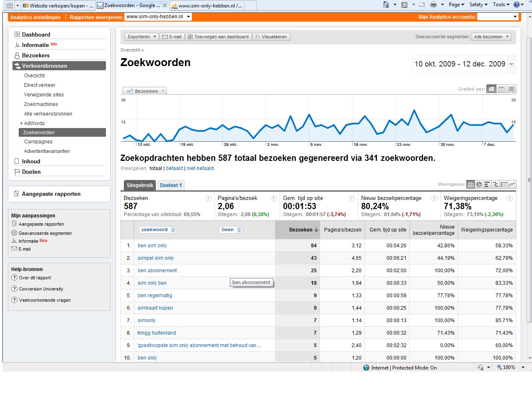Open the website profile selector dropdown
532x409 pixels.
pyautogui.click(x=158, y=17)
